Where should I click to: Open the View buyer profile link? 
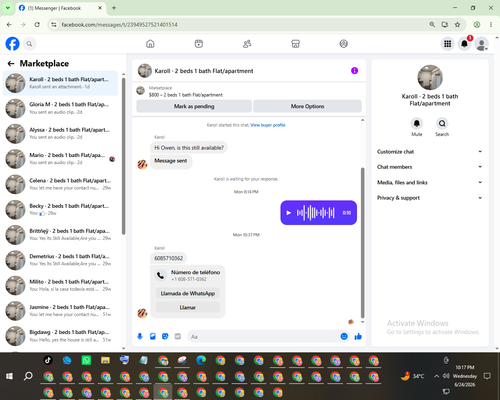[x=268, y=125]
